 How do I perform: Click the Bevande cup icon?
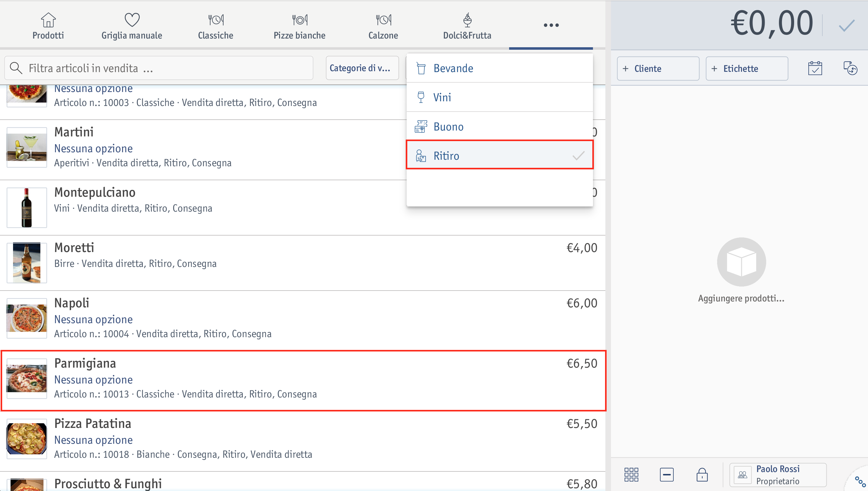421,68
